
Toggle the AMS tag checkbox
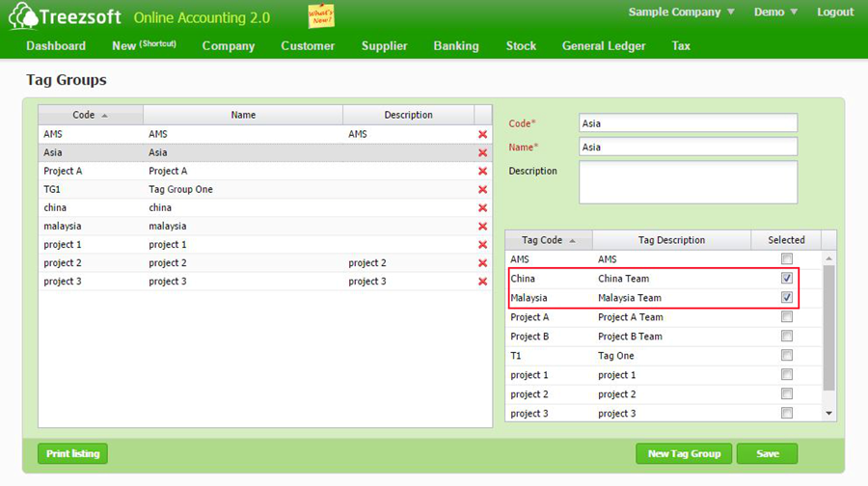pos(787,258)
